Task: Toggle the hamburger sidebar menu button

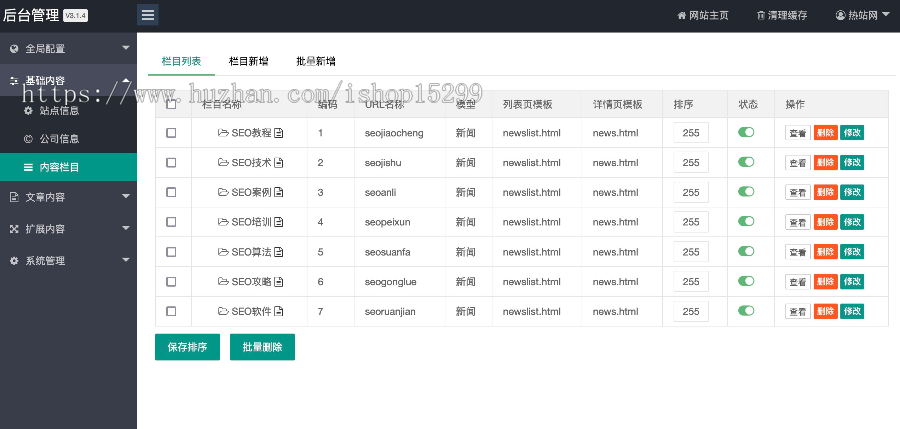Action: [x=148, y=15]
